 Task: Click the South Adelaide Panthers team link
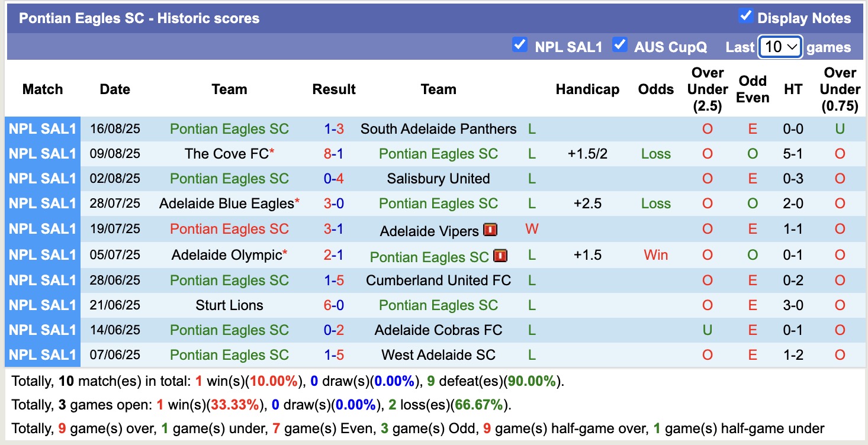point(438,128)
